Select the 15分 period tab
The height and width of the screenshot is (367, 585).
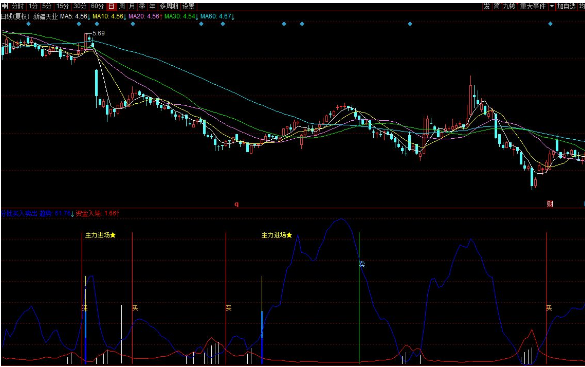click(63, 6)
